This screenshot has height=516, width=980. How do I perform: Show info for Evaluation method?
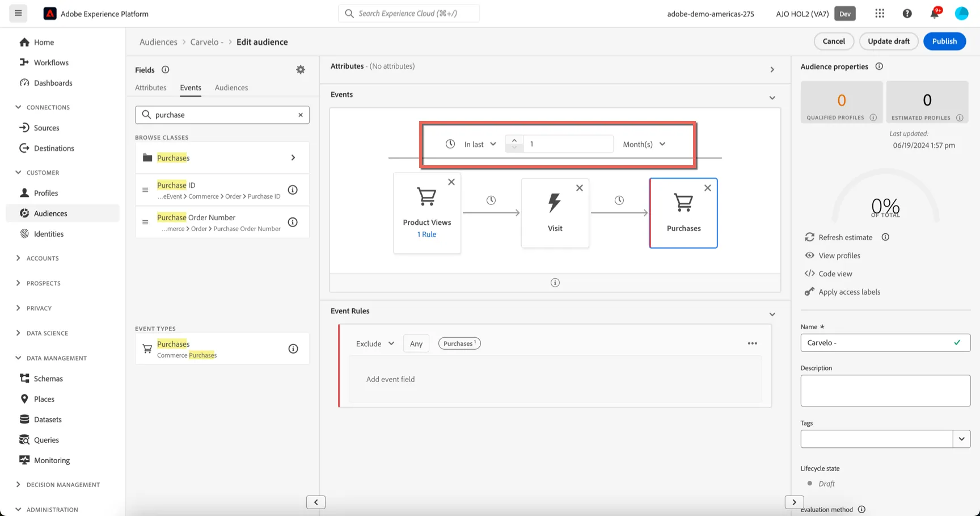click(x=862, y=510)
